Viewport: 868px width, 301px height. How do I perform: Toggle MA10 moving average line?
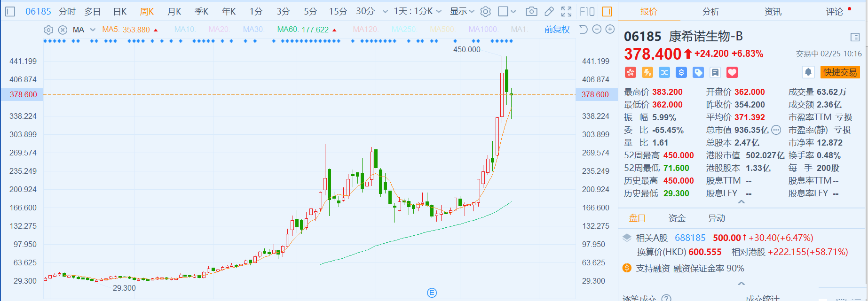[x=185, y=30]
